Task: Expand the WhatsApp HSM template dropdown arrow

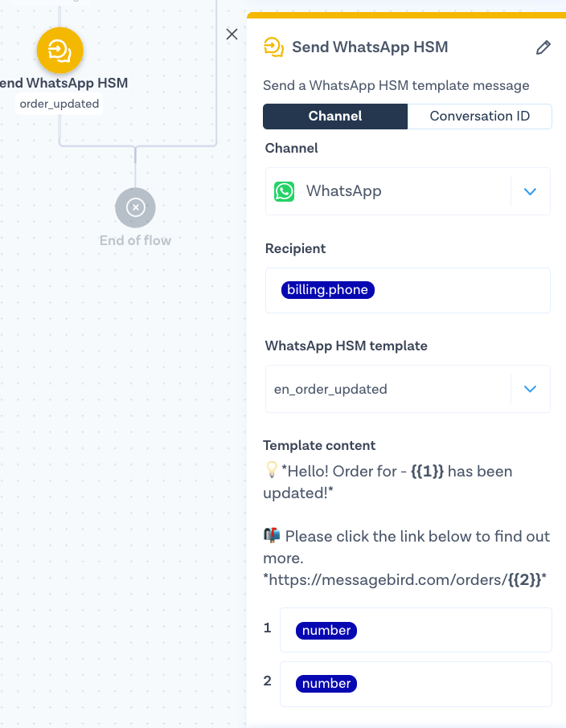Action: (x=530, y=389)
